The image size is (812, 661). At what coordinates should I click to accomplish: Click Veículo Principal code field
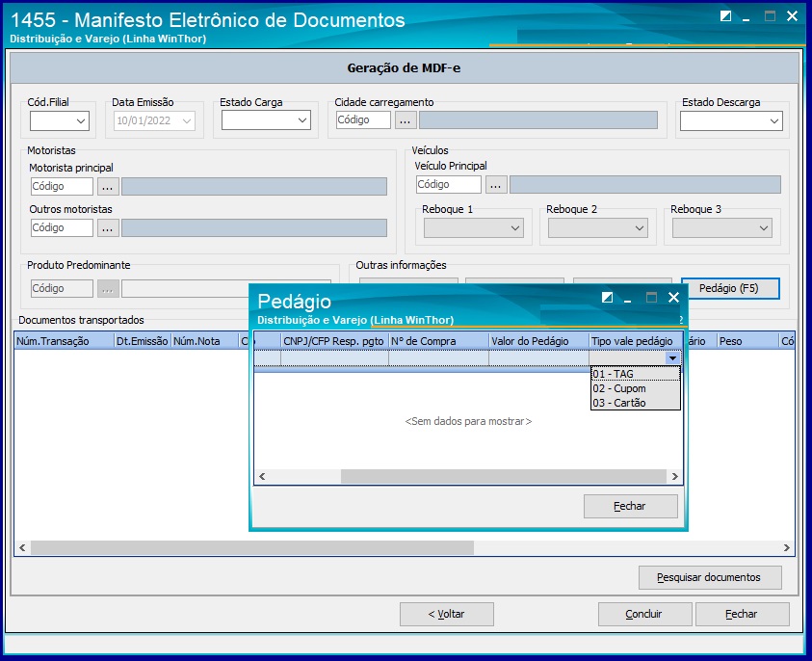click(x=449, y=184)
